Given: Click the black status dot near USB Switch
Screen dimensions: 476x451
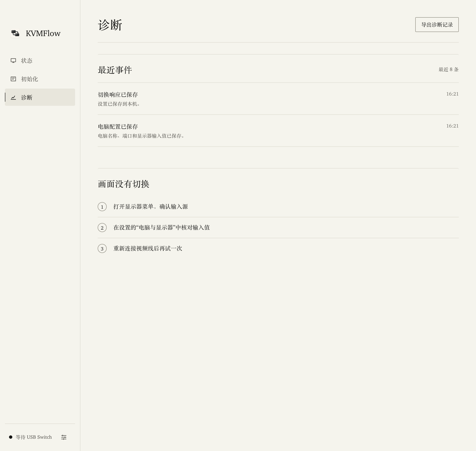Looking at the screenshot, I should click(11, 437).
